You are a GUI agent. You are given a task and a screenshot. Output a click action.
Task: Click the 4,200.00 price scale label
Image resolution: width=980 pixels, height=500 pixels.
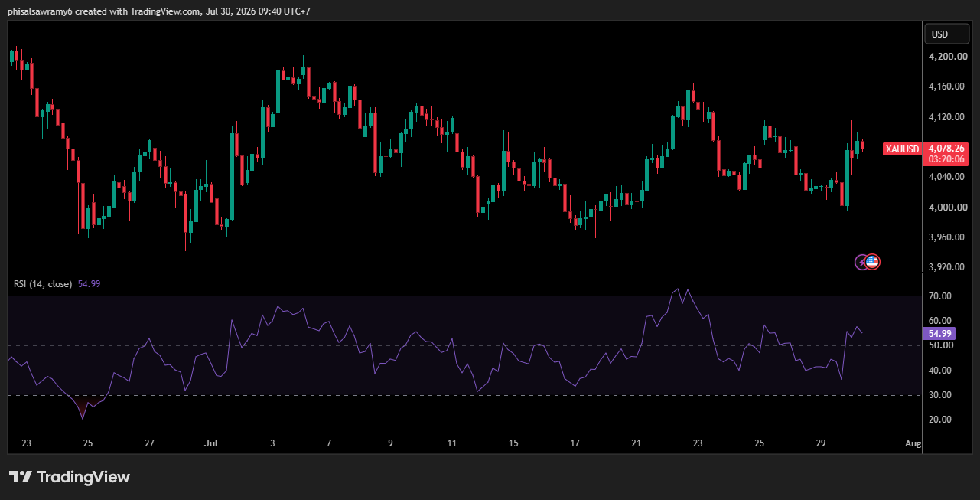946,57
